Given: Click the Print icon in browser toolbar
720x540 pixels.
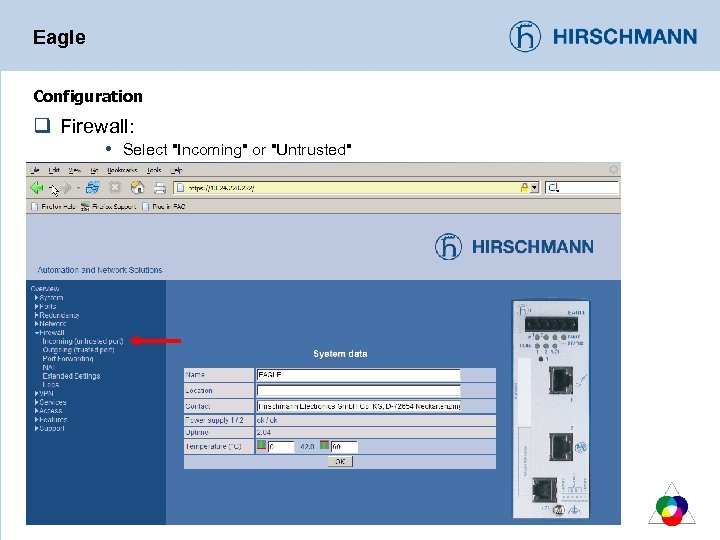Looking at the screenshot, I should pyautogui.click(x=159, y=188).
